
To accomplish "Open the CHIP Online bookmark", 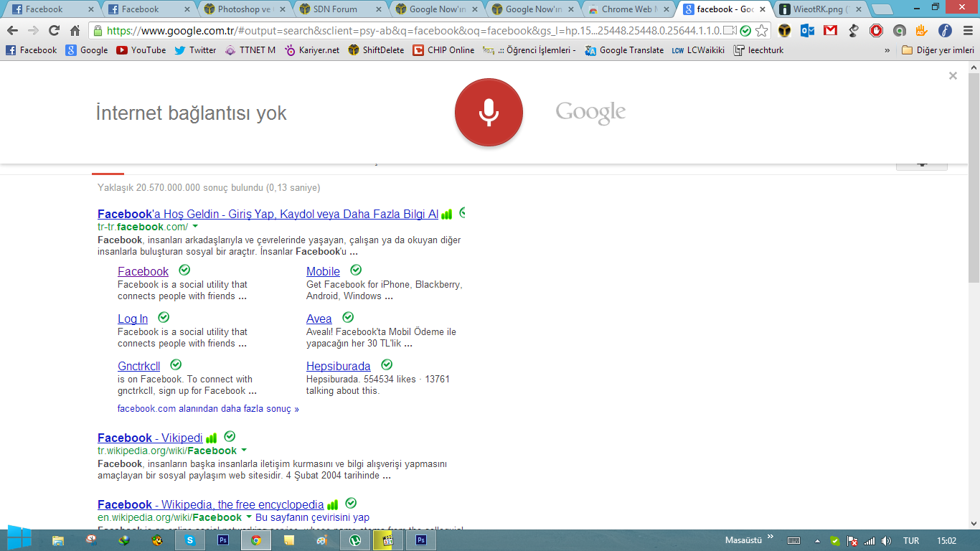I will point(443,50).
